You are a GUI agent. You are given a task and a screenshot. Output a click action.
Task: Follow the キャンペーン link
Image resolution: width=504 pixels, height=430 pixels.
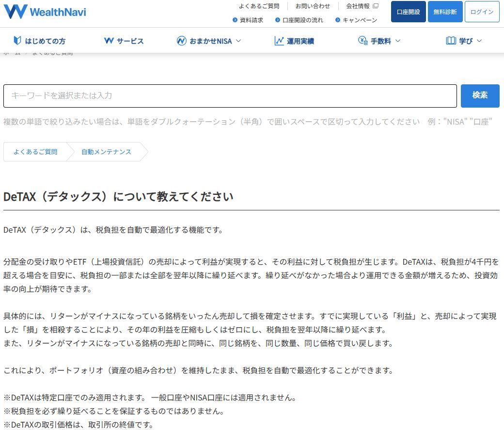360,20
